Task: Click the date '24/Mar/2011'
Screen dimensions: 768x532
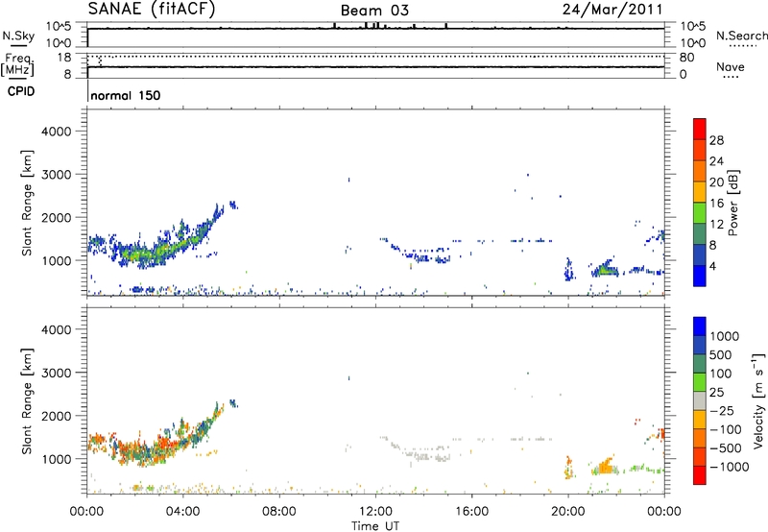Action: pos(612,9)
